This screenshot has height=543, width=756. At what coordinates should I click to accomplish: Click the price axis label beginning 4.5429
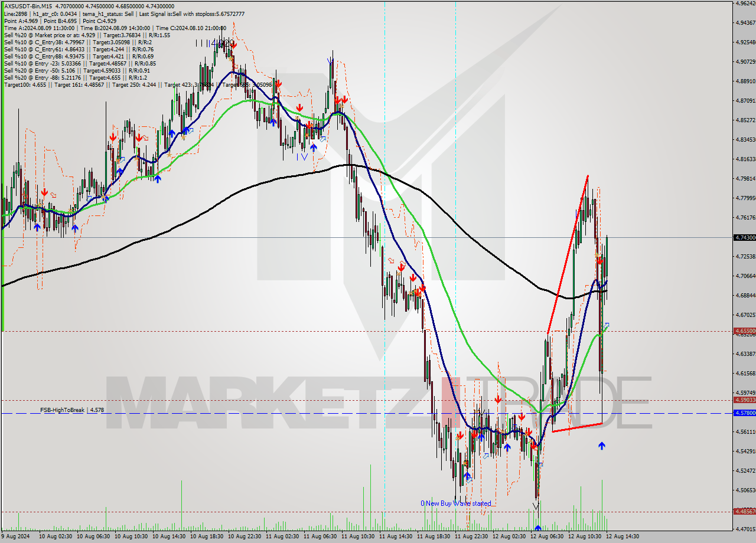(745, 451)
